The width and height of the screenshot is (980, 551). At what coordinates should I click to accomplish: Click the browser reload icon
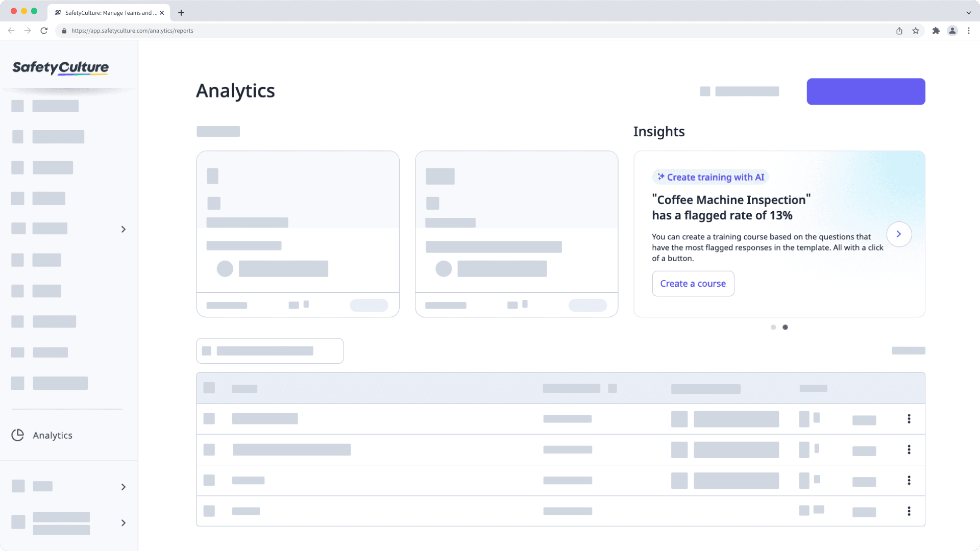click(x=44, y=31)
